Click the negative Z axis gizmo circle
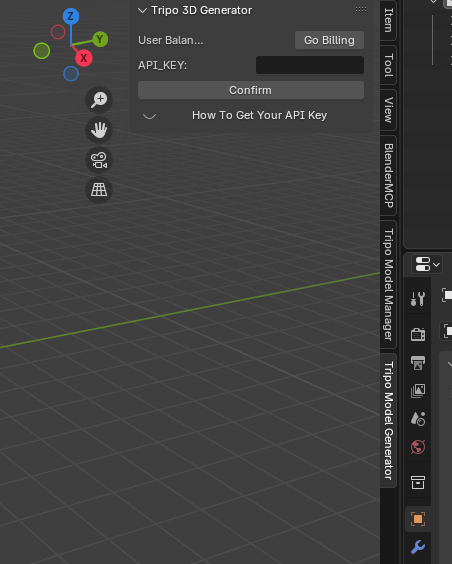 [x=71, y=74]
